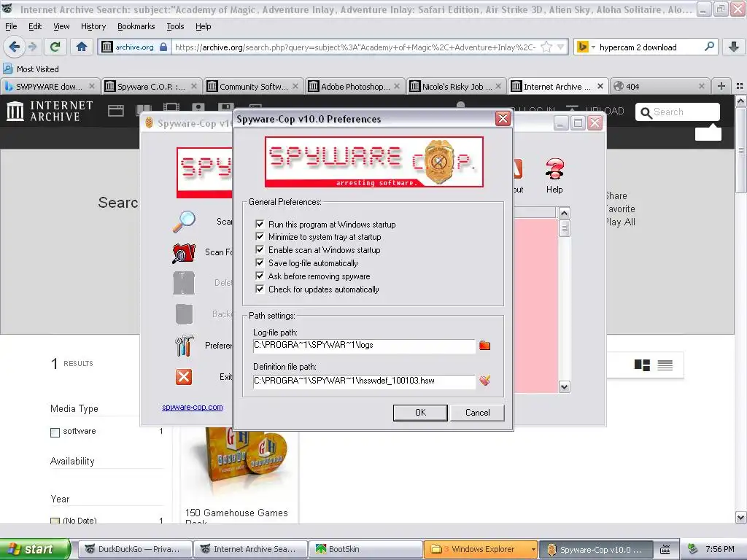Toggle Ask before removing spyware
The height and width of the screenshot is (560, 747).
[260, 276]
